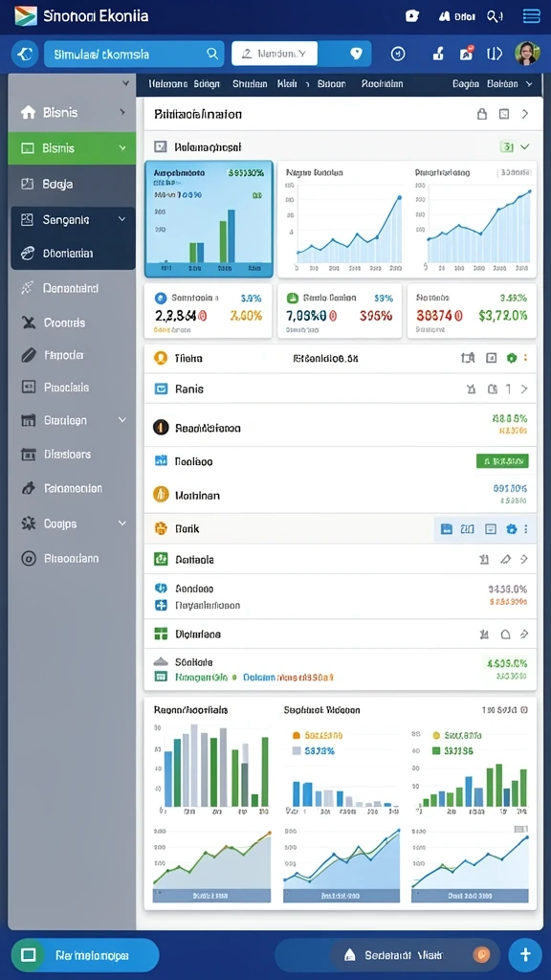The width and height of the screenshot is (551, 980).
Task: Click the bottom-left blue pill button
Action: coord(85,955)
